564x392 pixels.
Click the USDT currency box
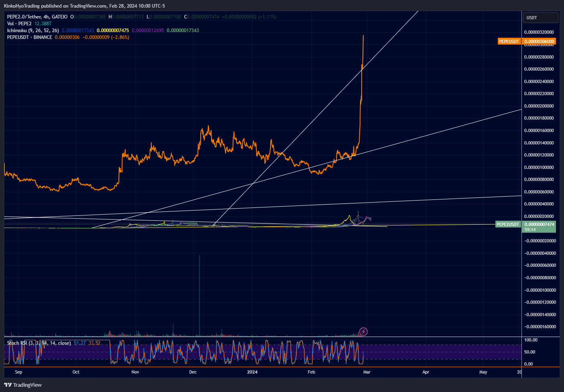pyautogui.click(x=540, y=18)
